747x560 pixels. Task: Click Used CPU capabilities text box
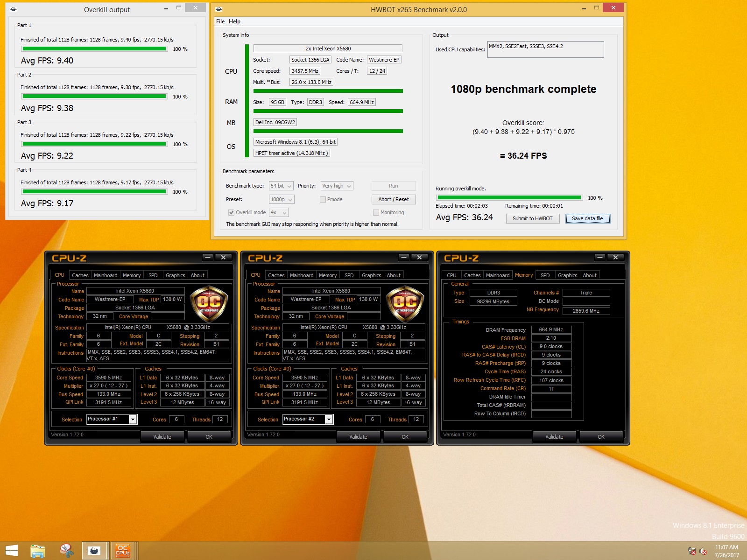545,49
